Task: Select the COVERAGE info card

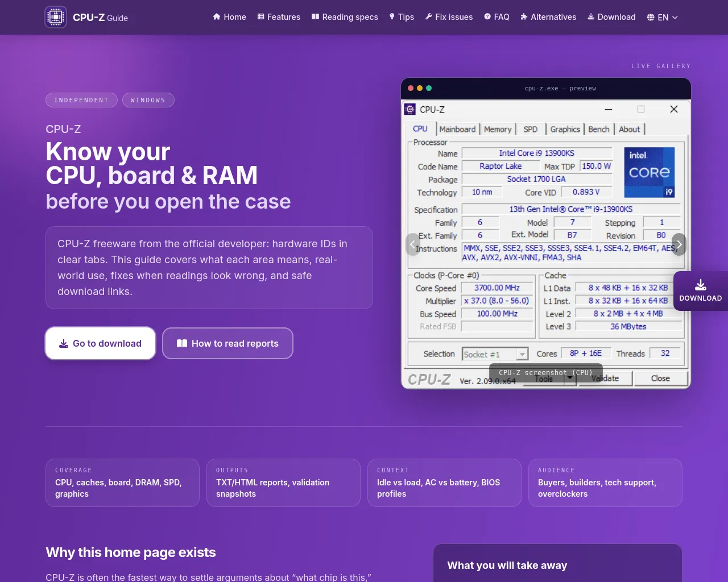Action: coord(122,483)
